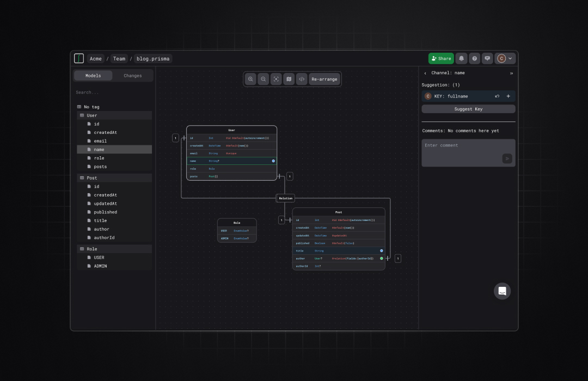This screenshot has width=588, height=381.
Task: Click plus icon on fullname suggestion
Action: [x=509, y=96]
